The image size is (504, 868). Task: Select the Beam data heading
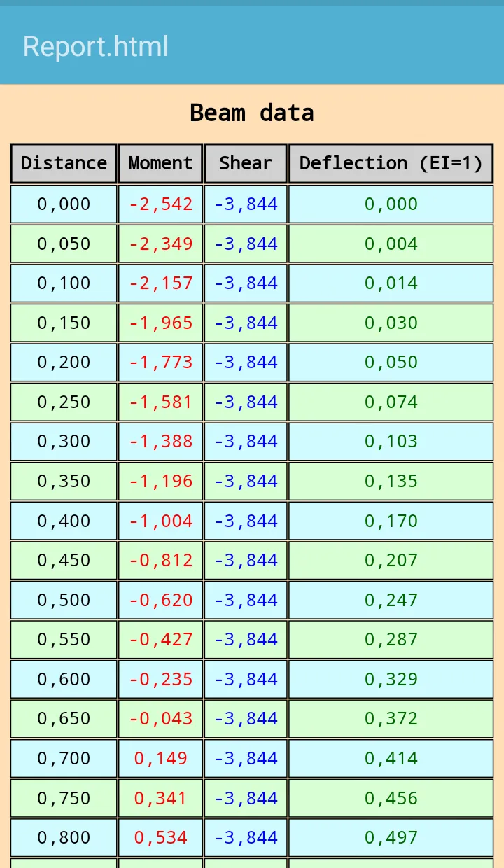(x=252, y=113)
